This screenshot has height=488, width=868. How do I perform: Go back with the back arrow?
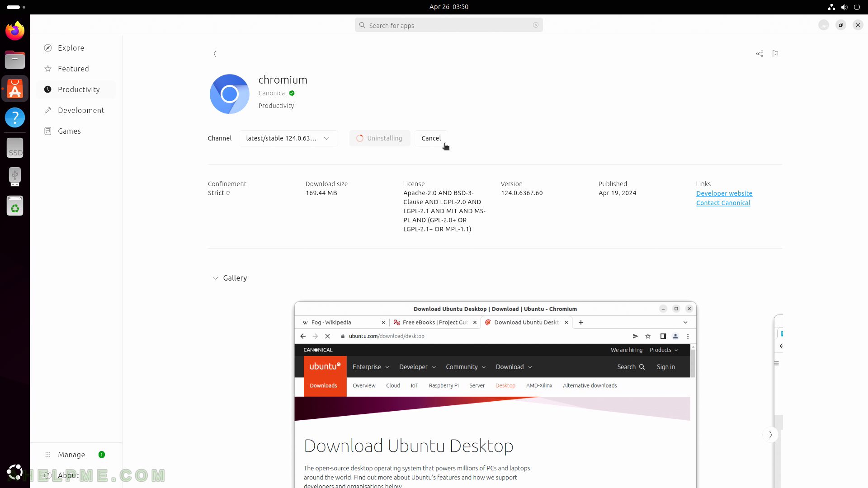(x=215, y=54)
